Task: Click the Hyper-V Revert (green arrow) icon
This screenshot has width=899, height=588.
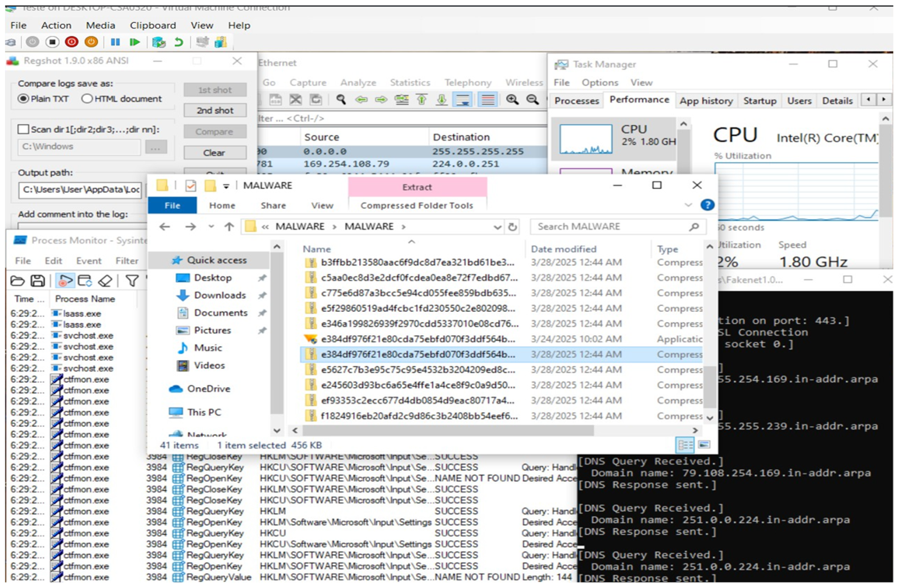Action: pyautogui.click(x=179, y=42)
